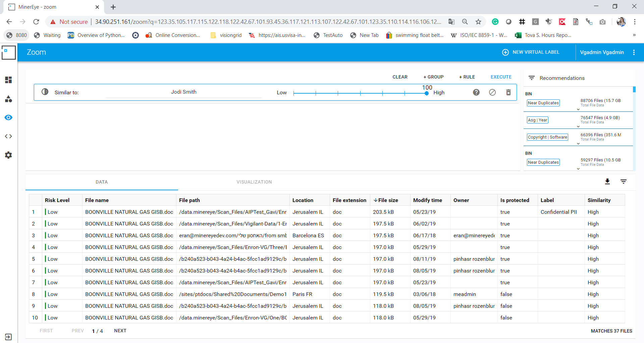Click the download results icon

click(x=607, y=182)
